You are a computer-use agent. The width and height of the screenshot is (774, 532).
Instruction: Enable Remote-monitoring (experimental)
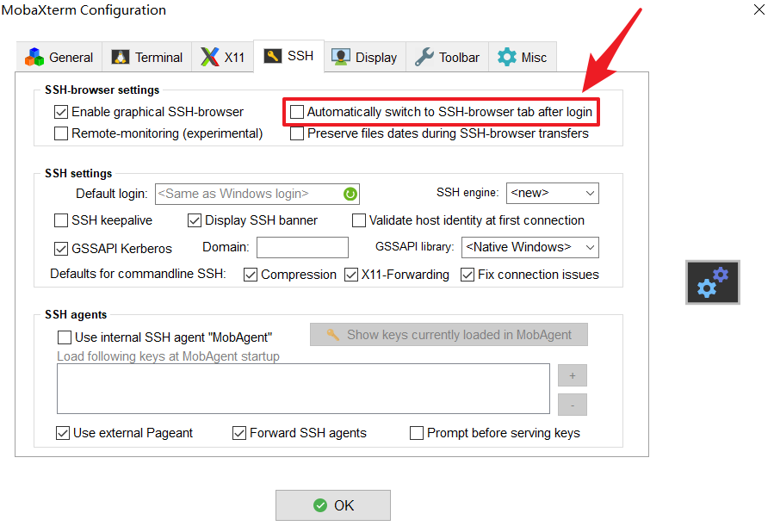click(x=61, y=133)
